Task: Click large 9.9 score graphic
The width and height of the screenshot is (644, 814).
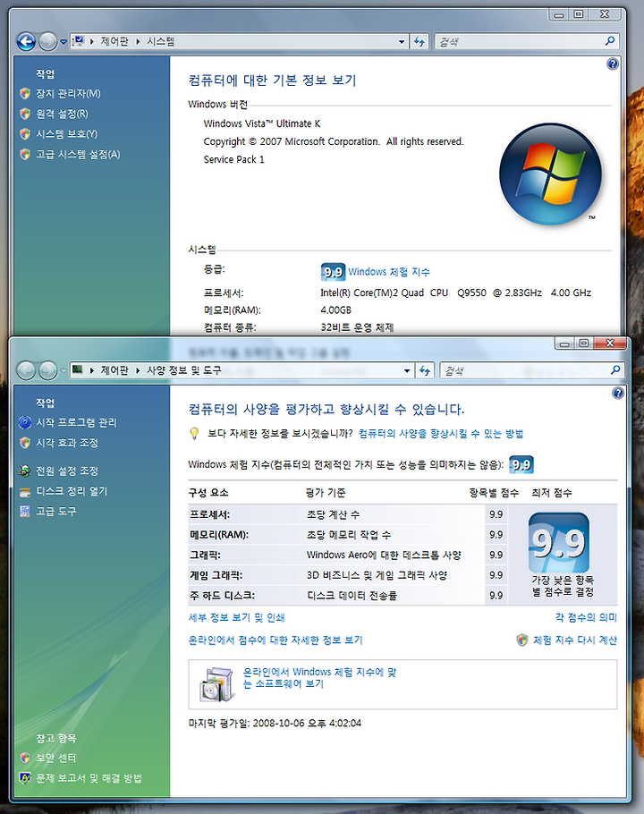Action: click(559, 542)
